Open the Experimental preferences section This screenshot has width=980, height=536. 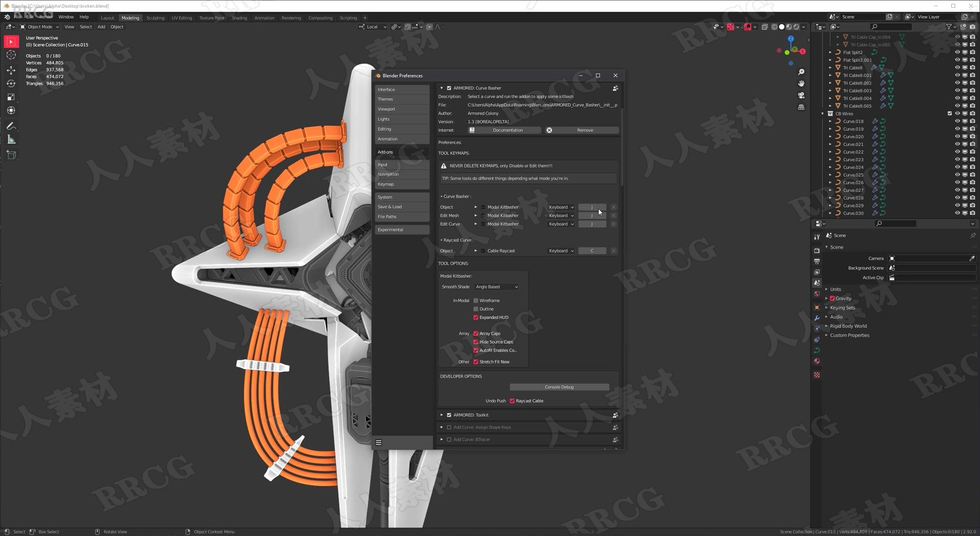pyautogui.click(x=402, y=230)
